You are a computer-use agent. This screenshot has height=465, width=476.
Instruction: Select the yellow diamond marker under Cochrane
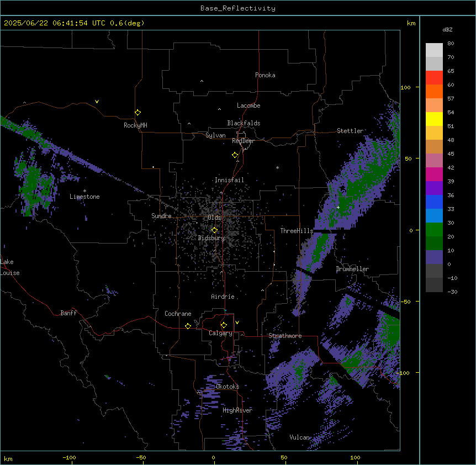[x=188, y=326]
